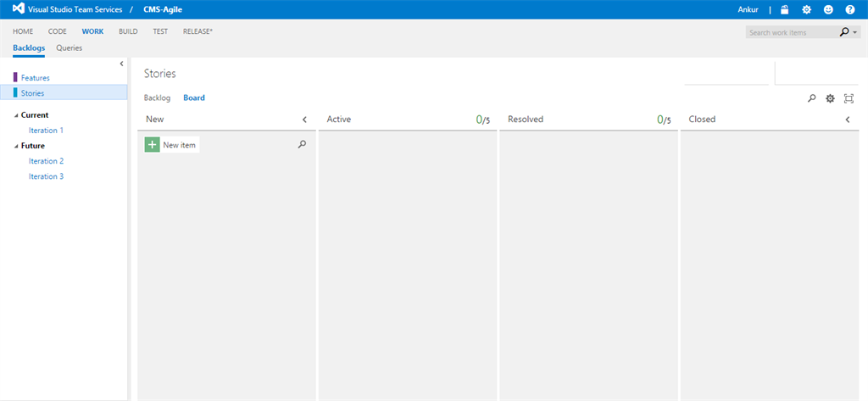Click the Stories page heading
Screen dimensions: 868x401
[160, 74]
